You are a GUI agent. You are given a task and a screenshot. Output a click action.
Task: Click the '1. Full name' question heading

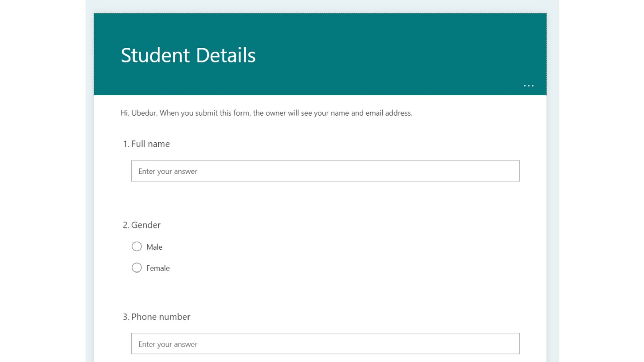[147, 144]
